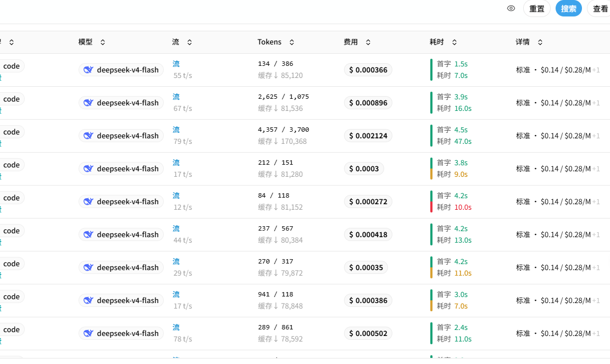
Task: Click the 流 link with 55 t/s
Action: click(176, 64)
